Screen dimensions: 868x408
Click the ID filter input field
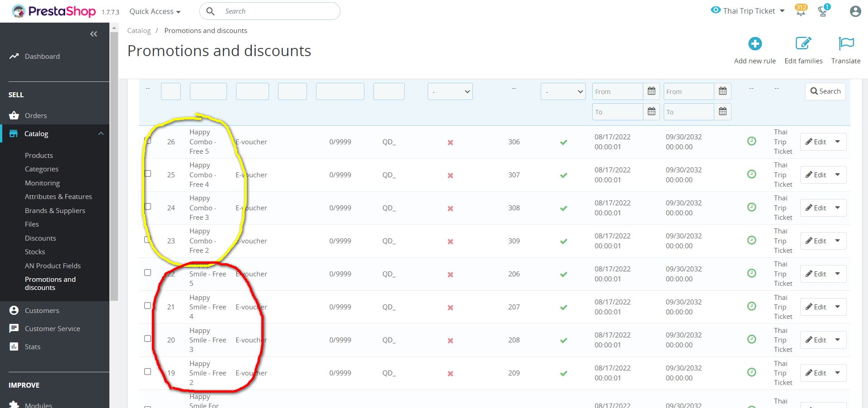pos(171,91)
